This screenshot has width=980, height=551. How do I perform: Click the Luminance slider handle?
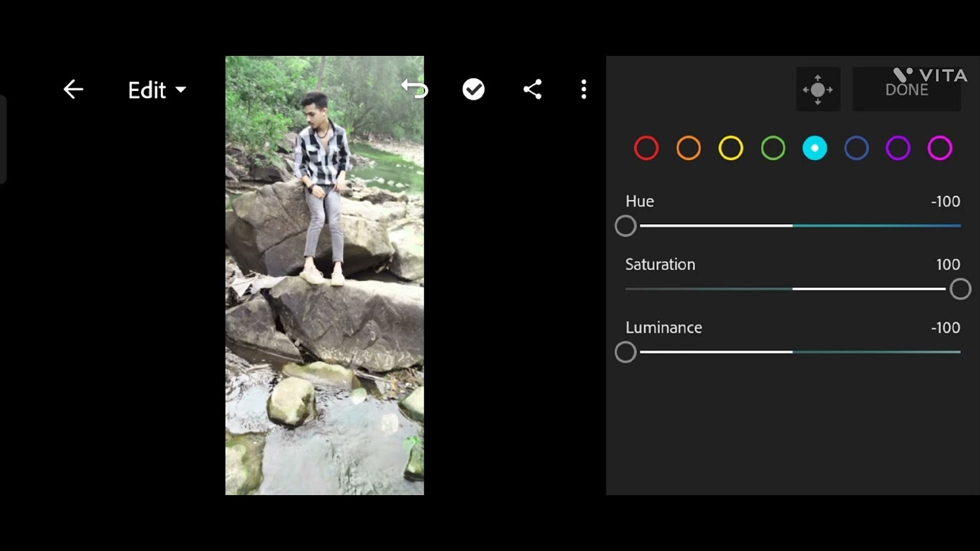626,352
